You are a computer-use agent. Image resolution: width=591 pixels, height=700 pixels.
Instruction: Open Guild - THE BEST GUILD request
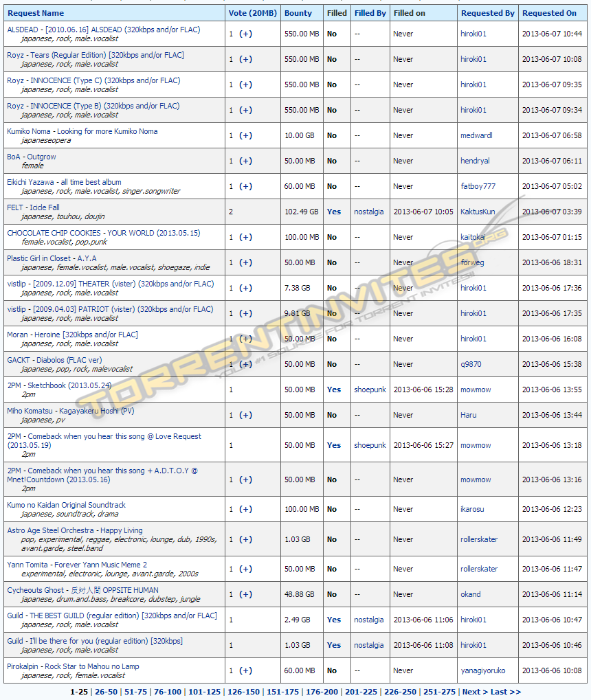click(112, 616)
